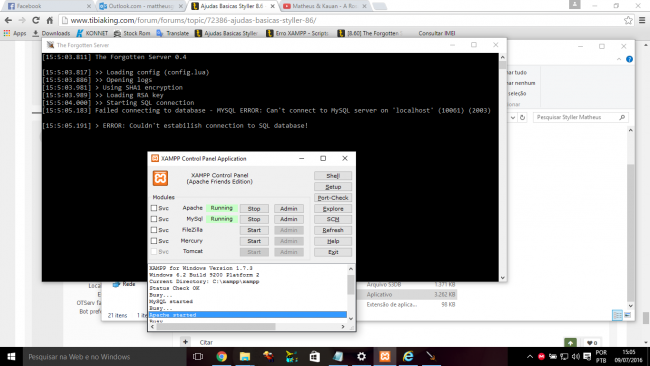Screen dimensions: 650x366
Task: Click the Explorer refresh icon beside search
Action: (x=522, y=117)
